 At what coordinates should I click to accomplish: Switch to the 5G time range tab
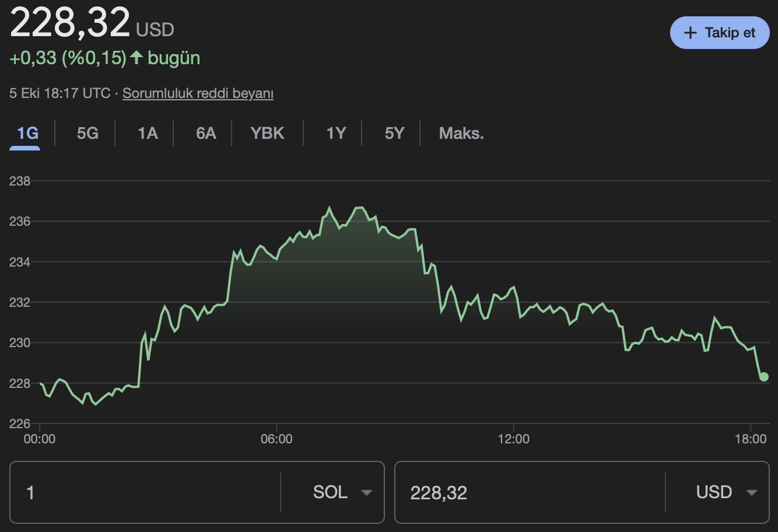pos(87,134)
